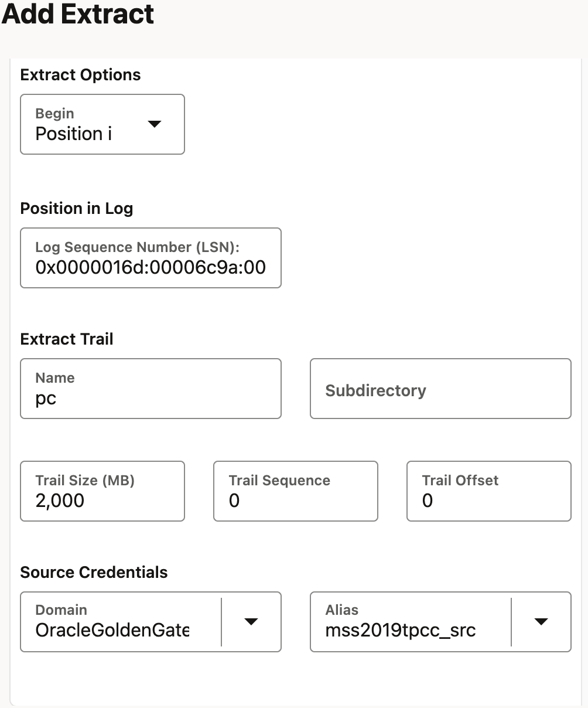Click the Domain dropdown arrow icon
Image resolution: width=588 pixels, height=708 pixels.
coord(251,622)
